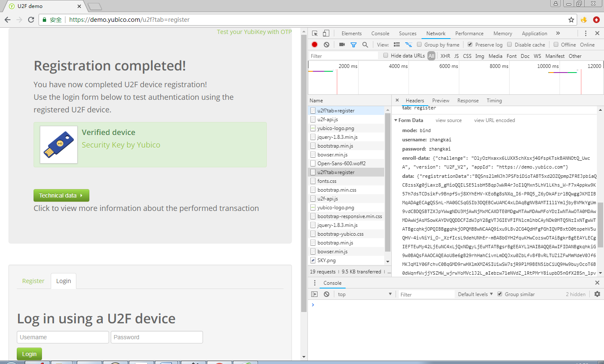Bookmark the page with the star icon

tap(571, 20)
